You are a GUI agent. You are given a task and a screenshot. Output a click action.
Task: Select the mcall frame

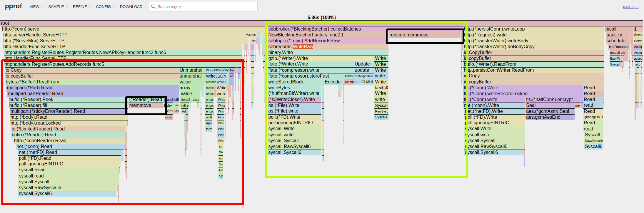pos(619,29)
